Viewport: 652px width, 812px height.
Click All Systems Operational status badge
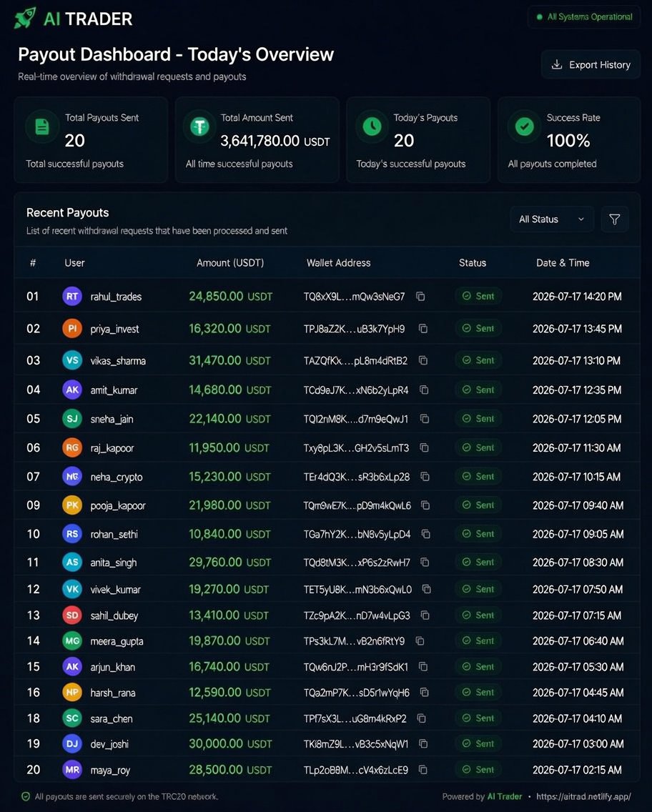(x=584, y=17)
